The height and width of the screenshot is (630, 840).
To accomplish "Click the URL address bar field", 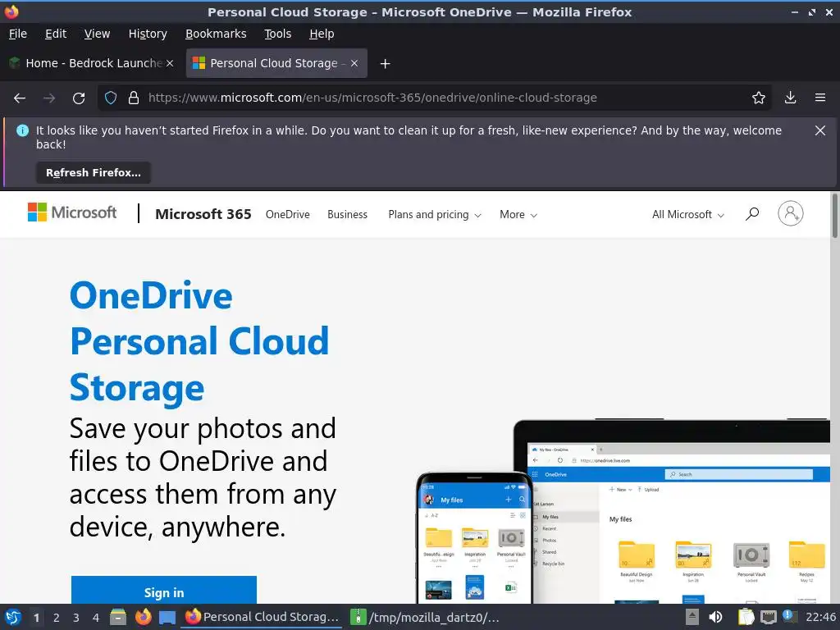I will click(x=434, y=98).
